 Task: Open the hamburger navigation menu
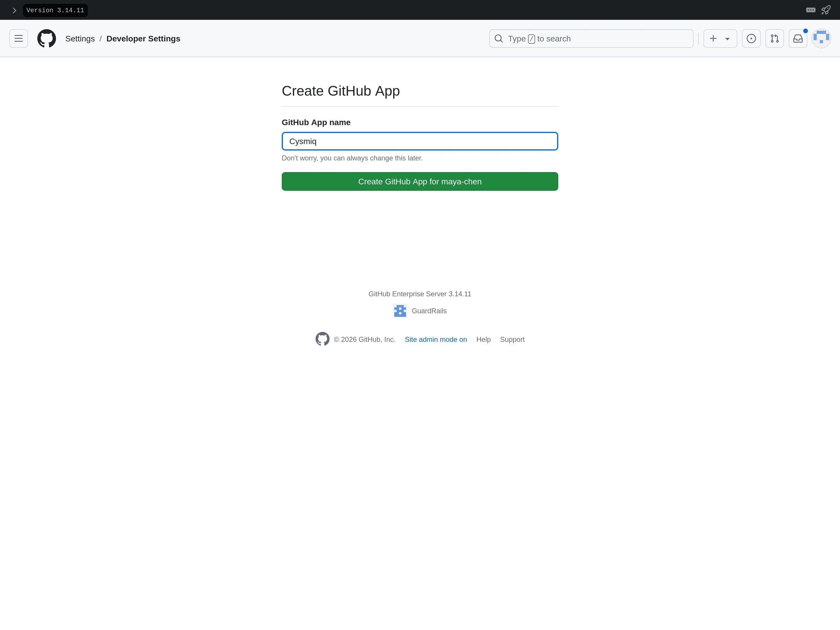coord(19,38)
